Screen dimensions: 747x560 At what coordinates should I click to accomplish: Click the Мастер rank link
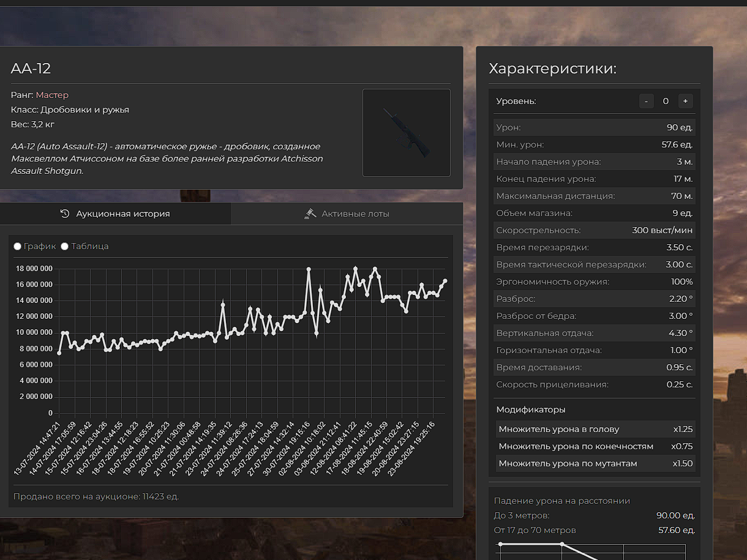click(x=52, y=95)
